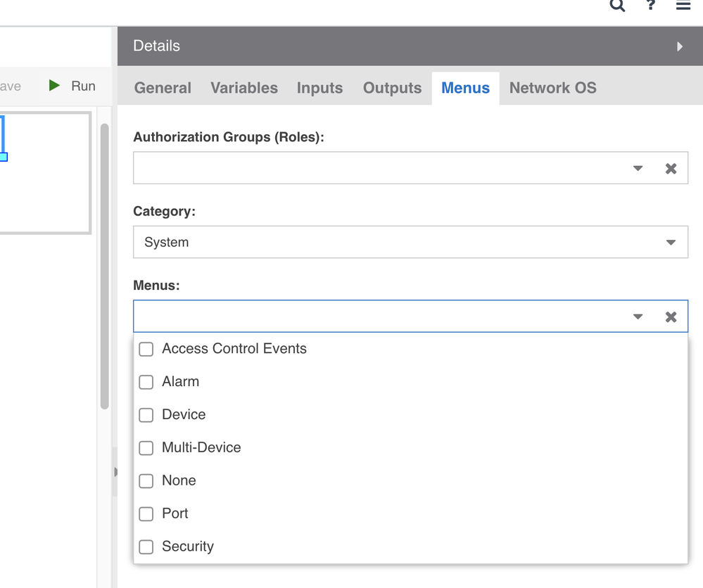Click the panel splitter collapse handle
The height and width of the screenshot is (588, 703).
(115, 472)
